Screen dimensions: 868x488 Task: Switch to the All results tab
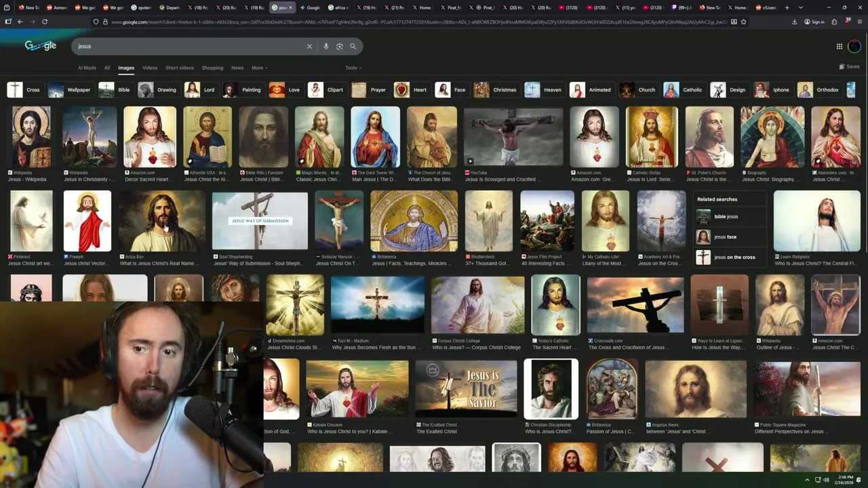click(x=107, y=68)
